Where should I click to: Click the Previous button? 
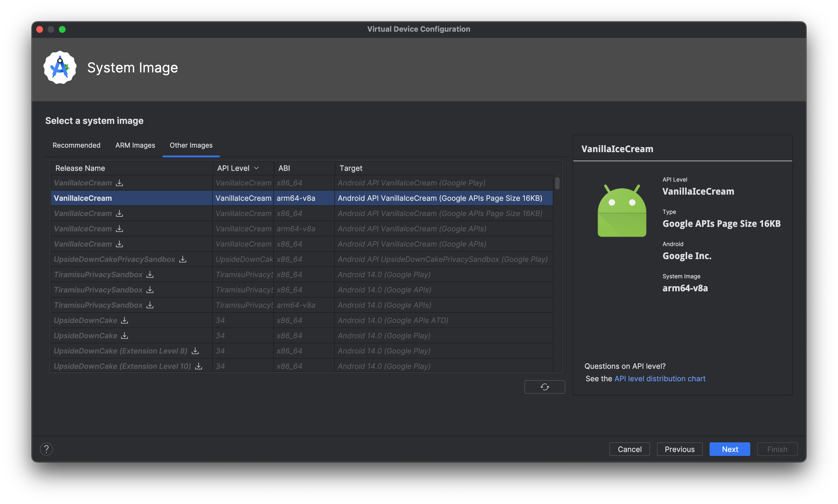[679, 449]
